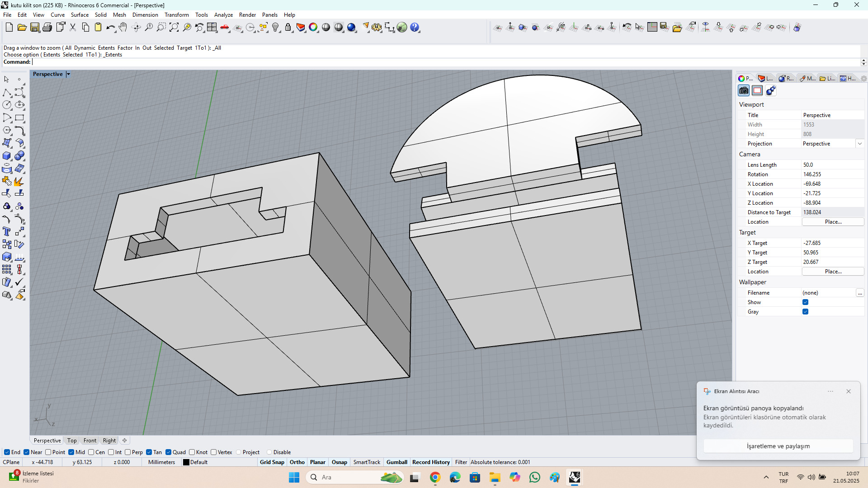Viewport: 868px width, 488px height.
Task: Enable the Cen osnap checkbox
Action: click(x=91, y=452)
